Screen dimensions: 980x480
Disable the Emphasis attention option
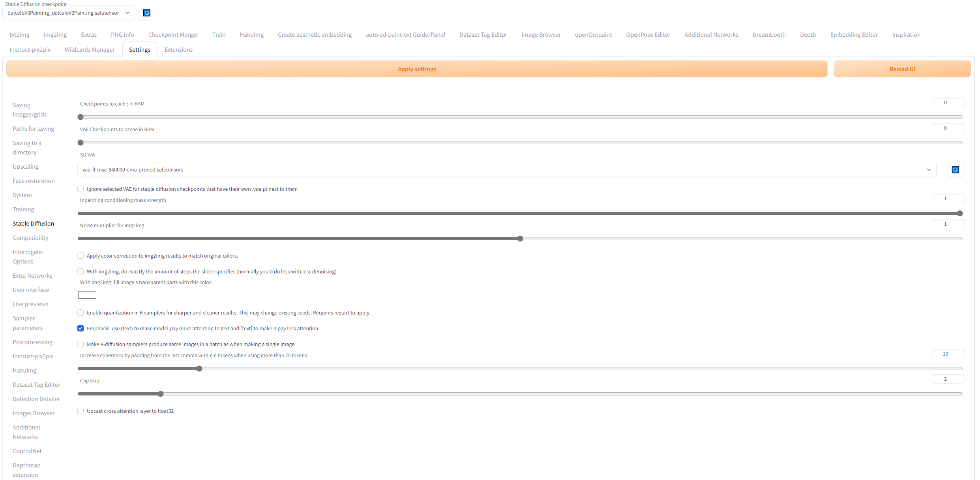click(80, 328)
